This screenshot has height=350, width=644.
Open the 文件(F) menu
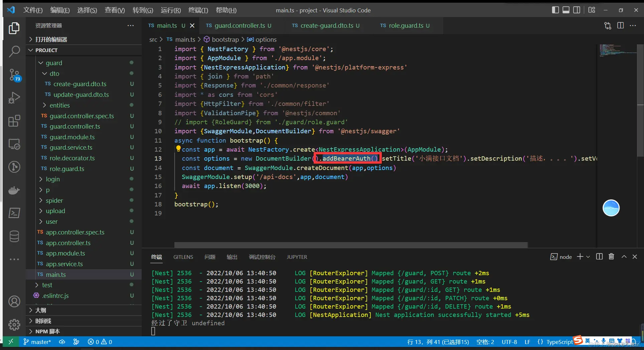click(x=33, y=10)
